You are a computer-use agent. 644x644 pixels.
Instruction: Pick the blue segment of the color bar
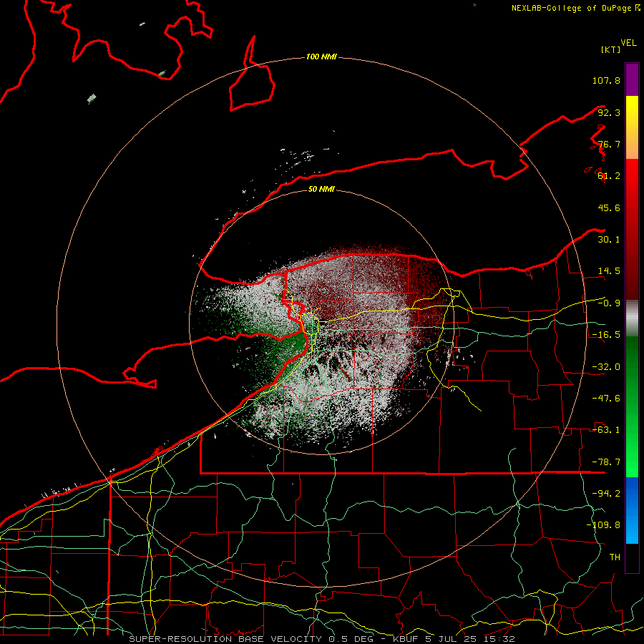pos(632,510)
